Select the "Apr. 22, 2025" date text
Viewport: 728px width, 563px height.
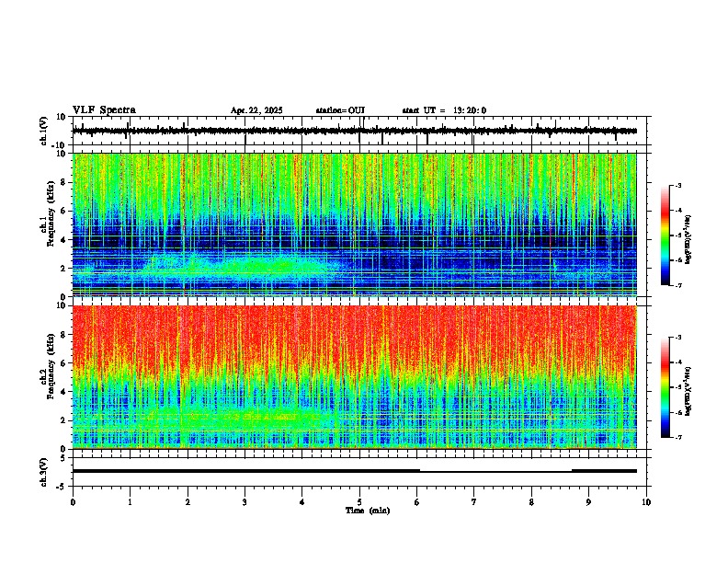pos(256,110)
